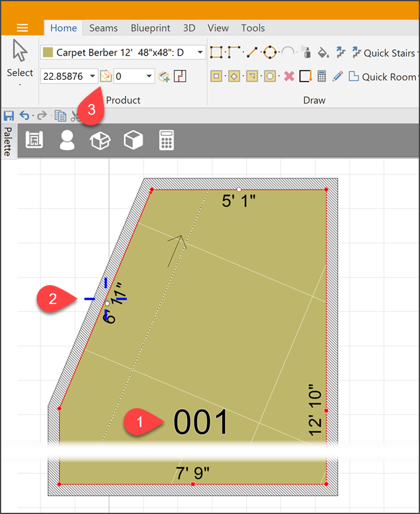Open the blueprint plan view icon
420x514 pixels.
pyautogui.click(x=34, y=140)
